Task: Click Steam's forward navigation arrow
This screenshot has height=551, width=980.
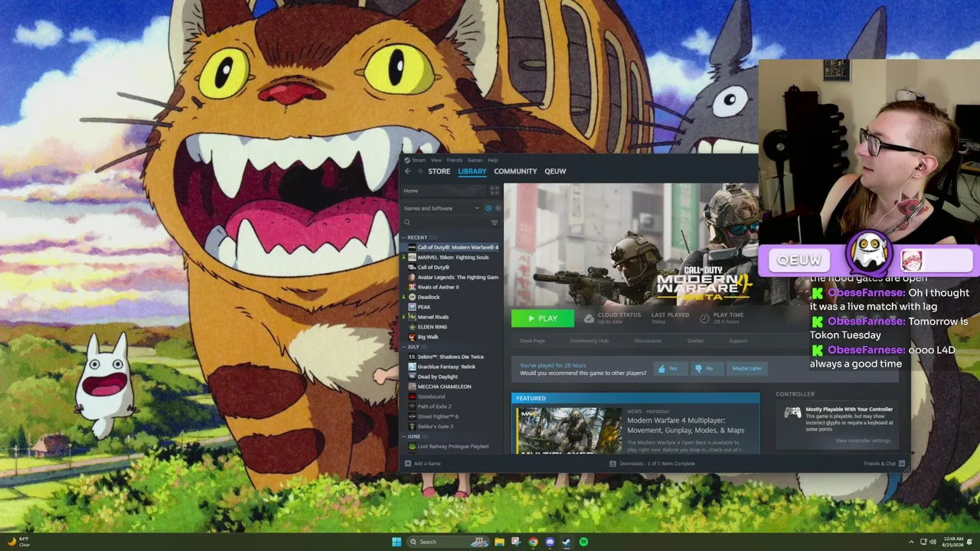Action: 419,171
